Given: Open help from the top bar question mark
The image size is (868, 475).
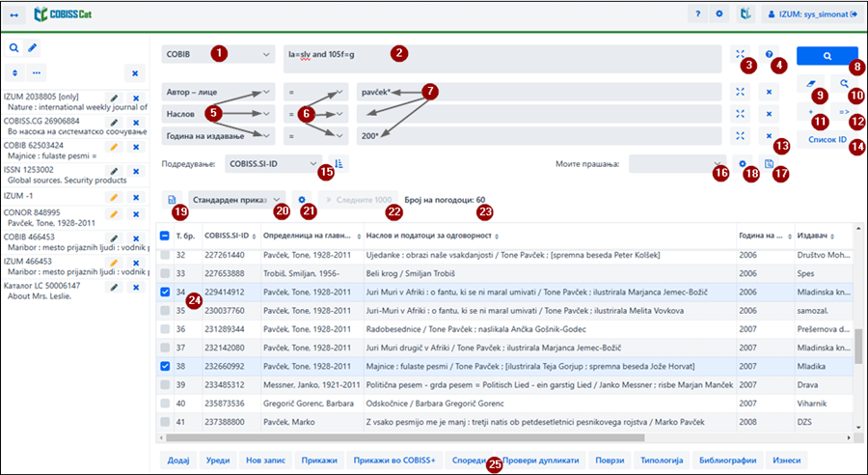Looking at the screenshot, I should click(x=697, y=14).
